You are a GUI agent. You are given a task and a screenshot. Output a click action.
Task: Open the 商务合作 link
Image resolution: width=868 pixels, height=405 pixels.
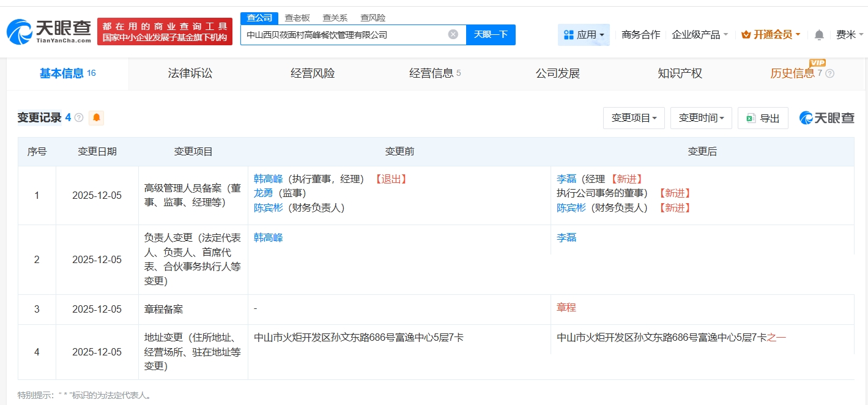pyautogui.click(x=640, y=35)
